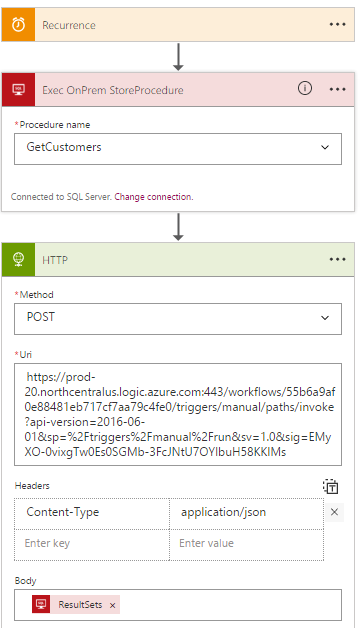
Task: Show info for Exec OnPrem StoreProcedure
Action: (x=305, y=88)
